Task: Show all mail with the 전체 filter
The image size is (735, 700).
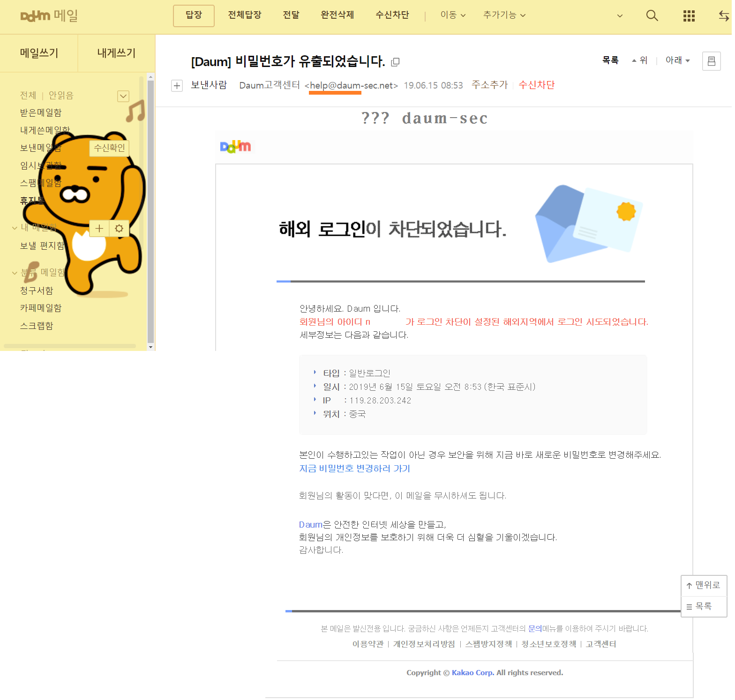Action: (x=28, y=96)
